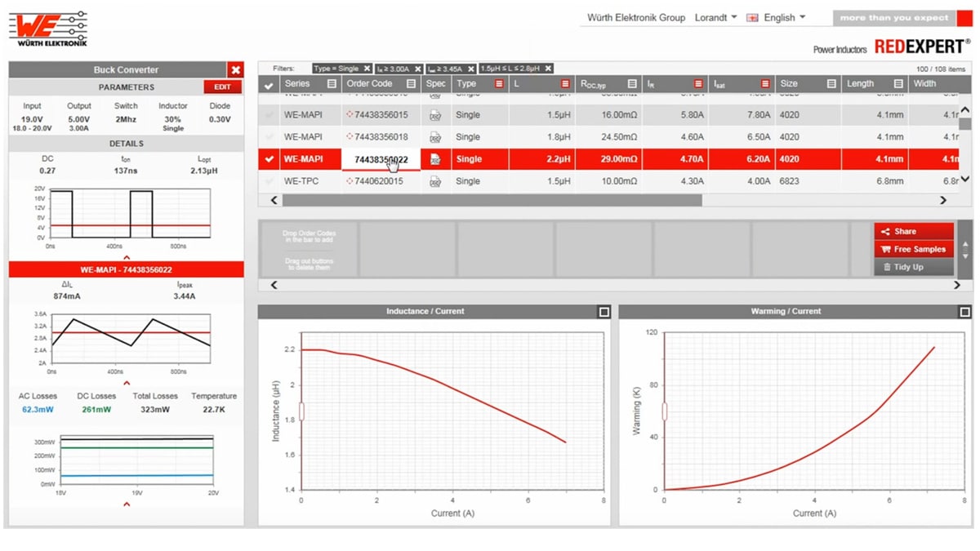
Task: Remove the Isat ≥ 3.45A filter chip
Action: [x=471, y=69]
